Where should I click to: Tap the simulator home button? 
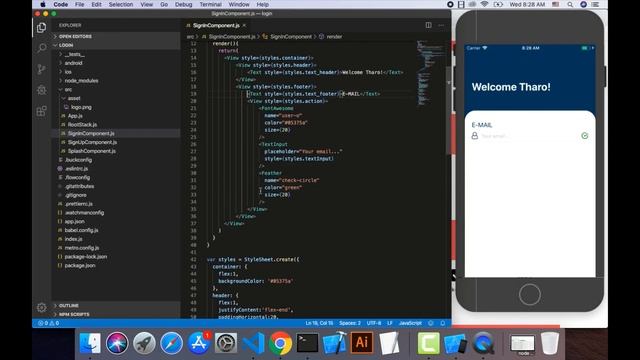[x=529, y=294]
